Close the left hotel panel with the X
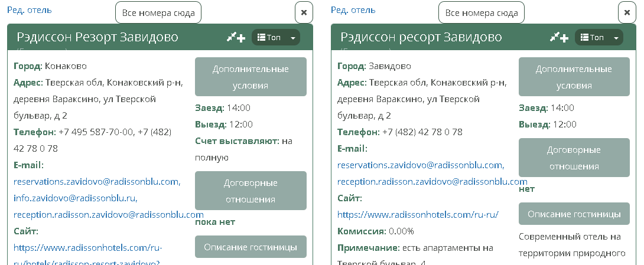The image size is (644, 265). (304, 12)
